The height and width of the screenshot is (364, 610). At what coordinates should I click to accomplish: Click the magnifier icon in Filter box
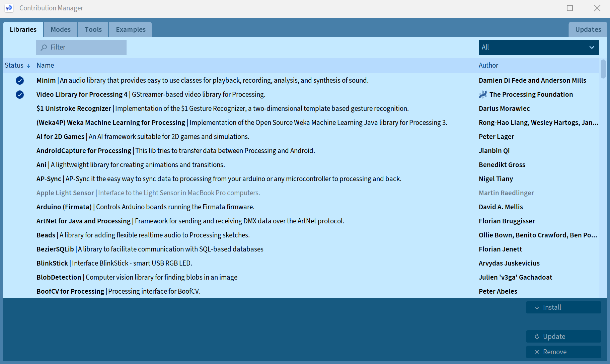(44, 48)
